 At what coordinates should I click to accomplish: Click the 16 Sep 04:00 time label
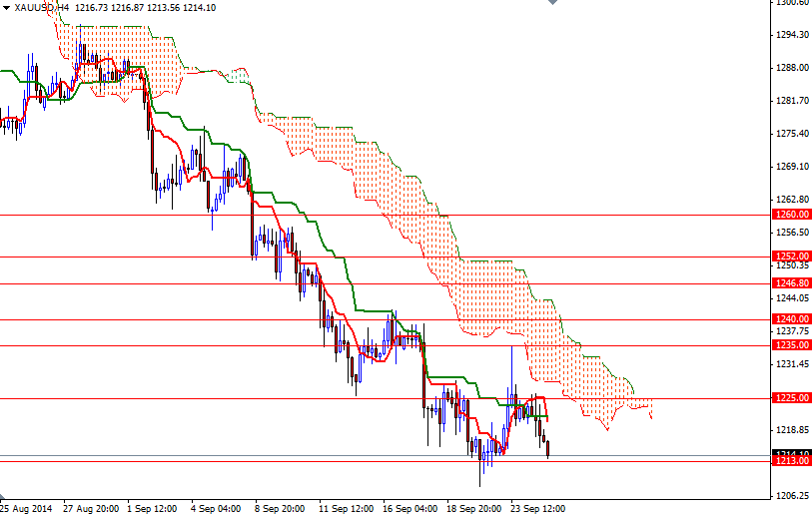click(x=409, y=509)
